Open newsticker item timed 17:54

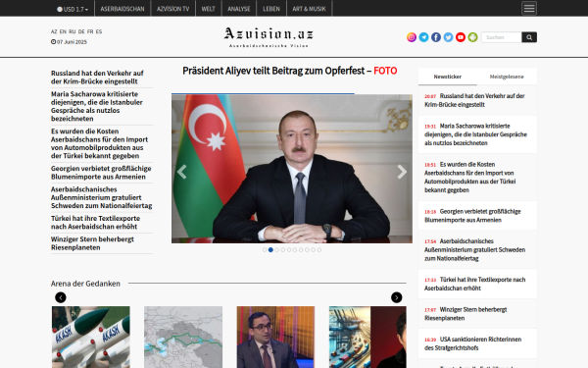[477, 249]
